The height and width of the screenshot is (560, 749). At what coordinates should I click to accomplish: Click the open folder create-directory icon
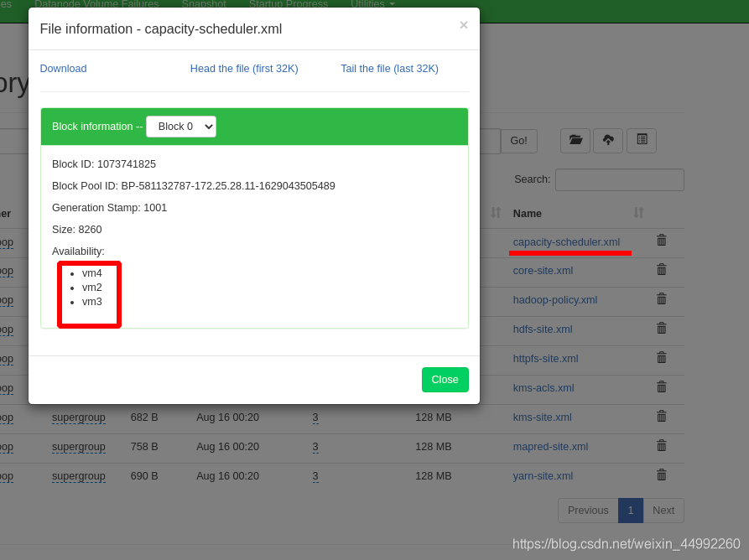[x=575, y=140]
